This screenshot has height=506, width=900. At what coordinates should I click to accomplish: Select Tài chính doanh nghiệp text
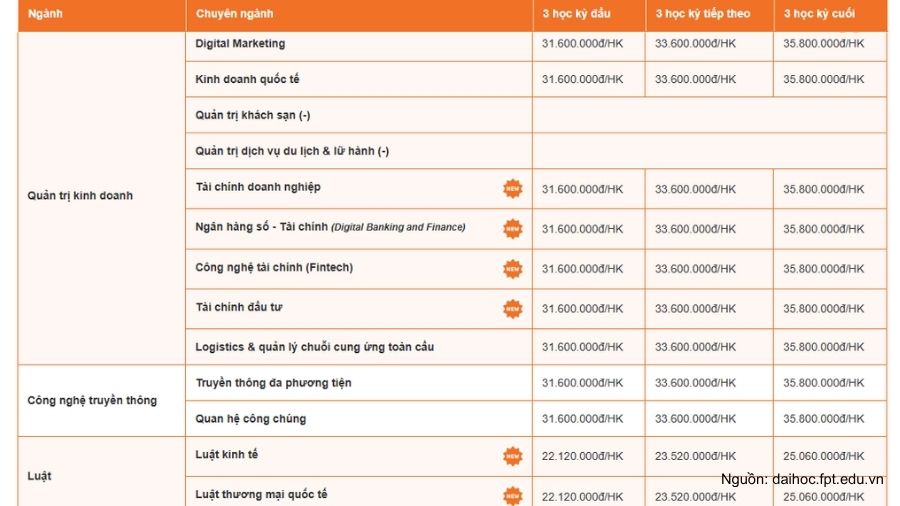click(x=258, y=187)
